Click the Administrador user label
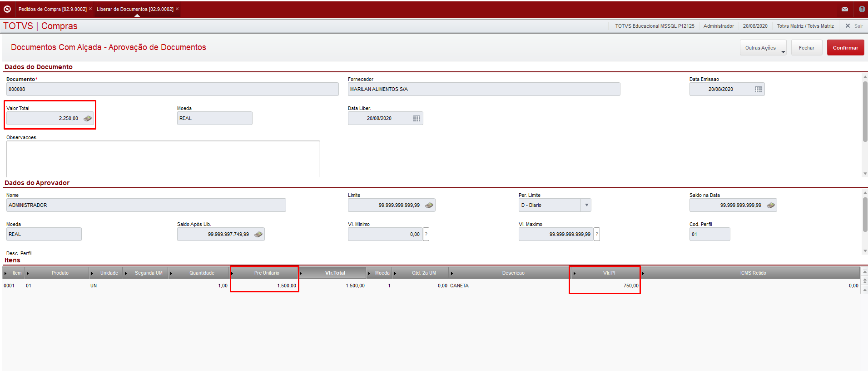The image size is (868, 371). click(719, 26)
